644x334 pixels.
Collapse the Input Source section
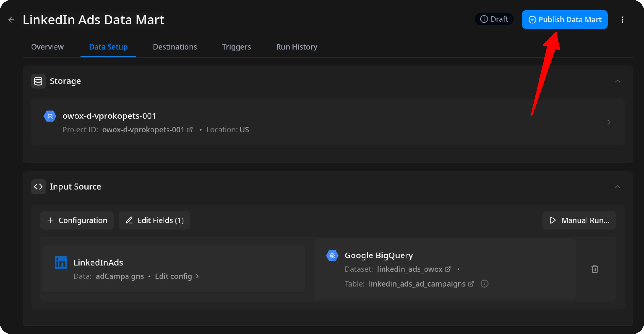tap(617, 187)
